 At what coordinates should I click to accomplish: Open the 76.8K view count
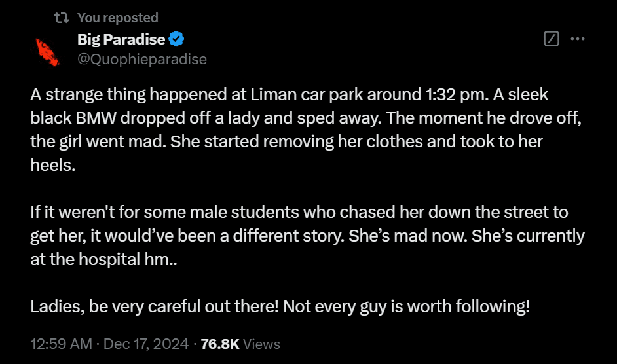220,344
